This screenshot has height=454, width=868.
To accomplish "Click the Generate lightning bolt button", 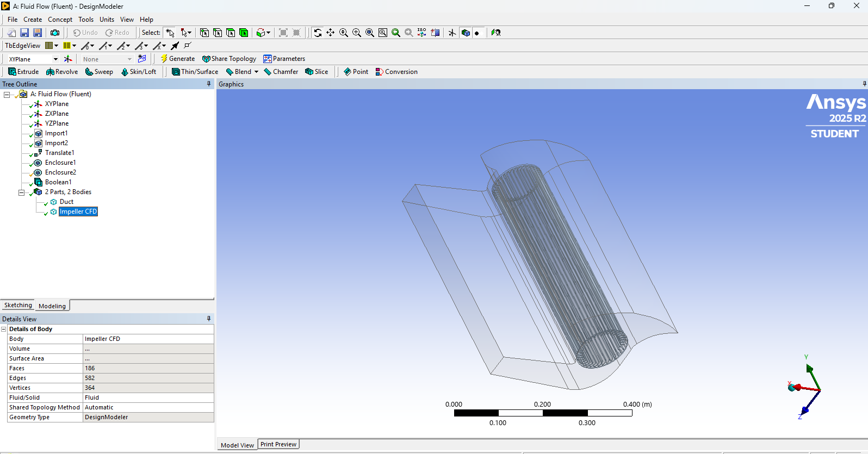I will pos(177,59).
